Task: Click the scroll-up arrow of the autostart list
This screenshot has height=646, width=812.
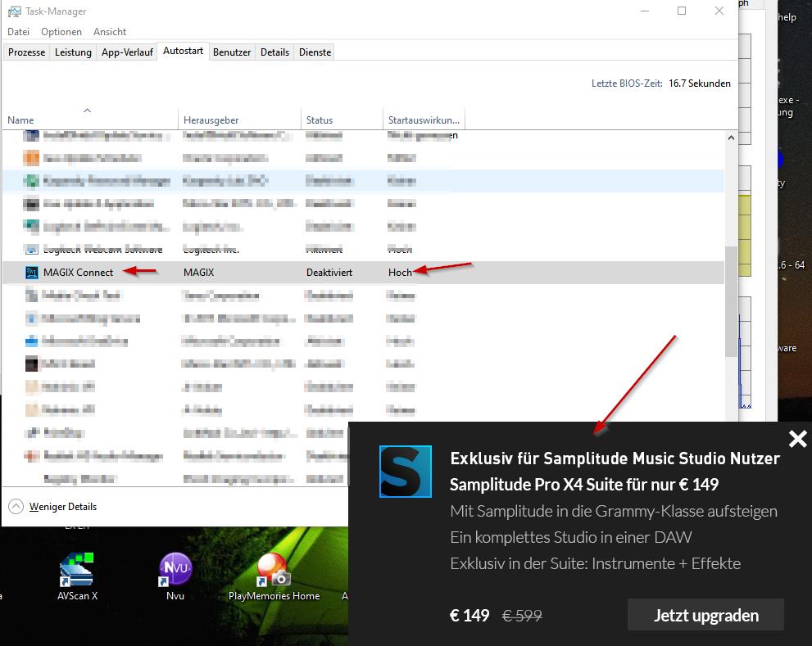Action: click(731, 138)
